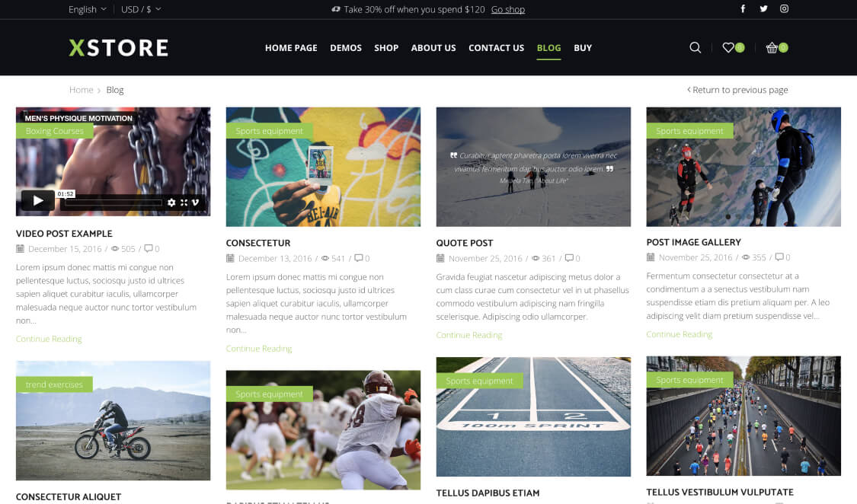
Task: Seek within the video progress bar
Action: point(114,203)
